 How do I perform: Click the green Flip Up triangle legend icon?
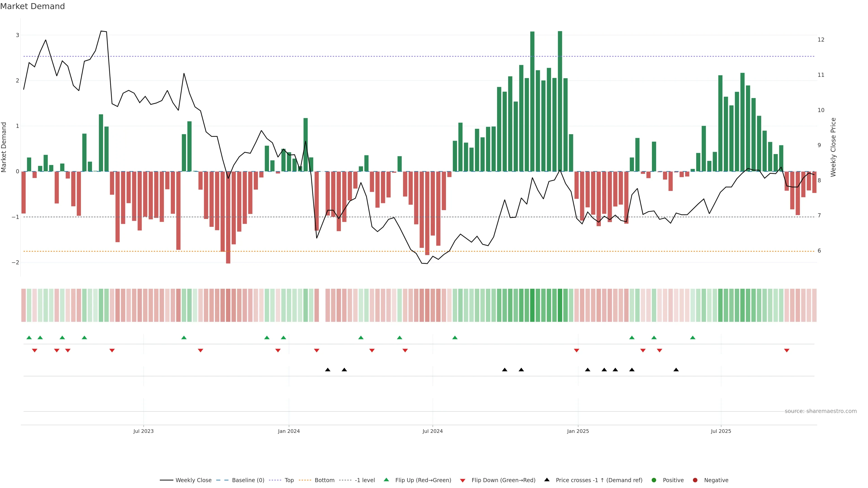(x=387, y=480)
